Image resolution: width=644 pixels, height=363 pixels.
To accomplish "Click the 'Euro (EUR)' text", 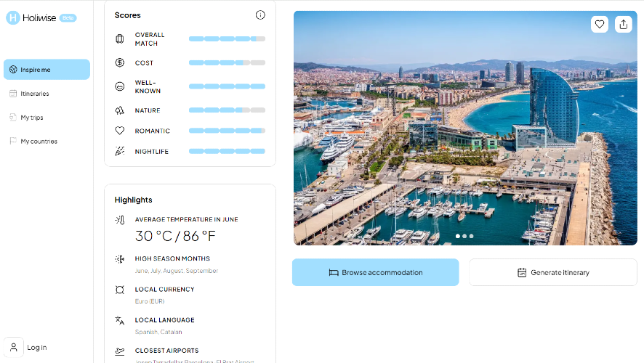I will (x=150, y=301).
